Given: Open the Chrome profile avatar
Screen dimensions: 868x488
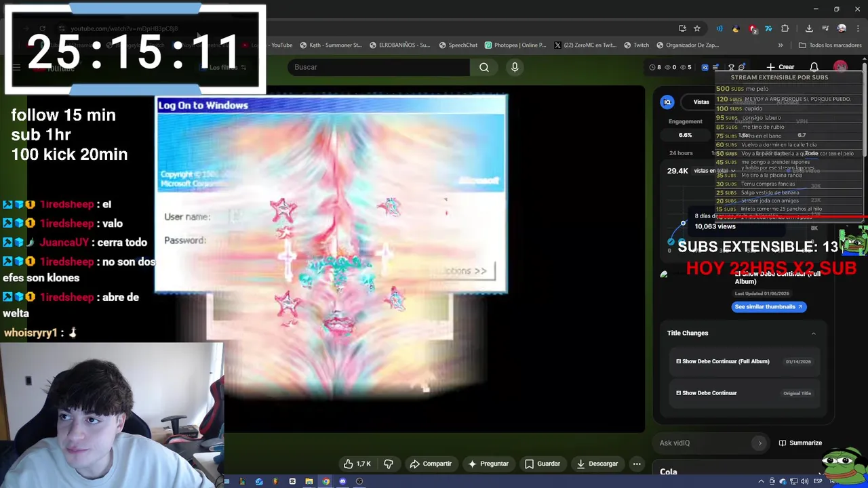Looking at the screenshot, I should tap(842, 28).
